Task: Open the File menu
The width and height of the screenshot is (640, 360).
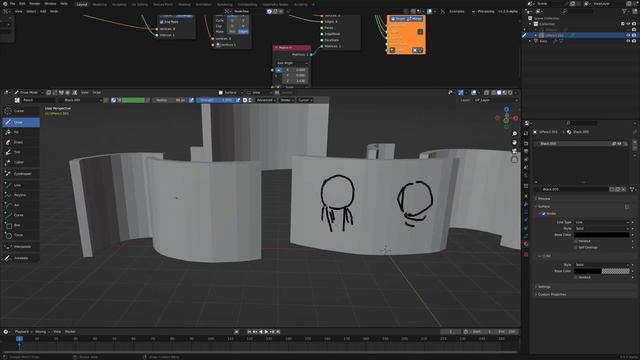Action: pos(12,4)
